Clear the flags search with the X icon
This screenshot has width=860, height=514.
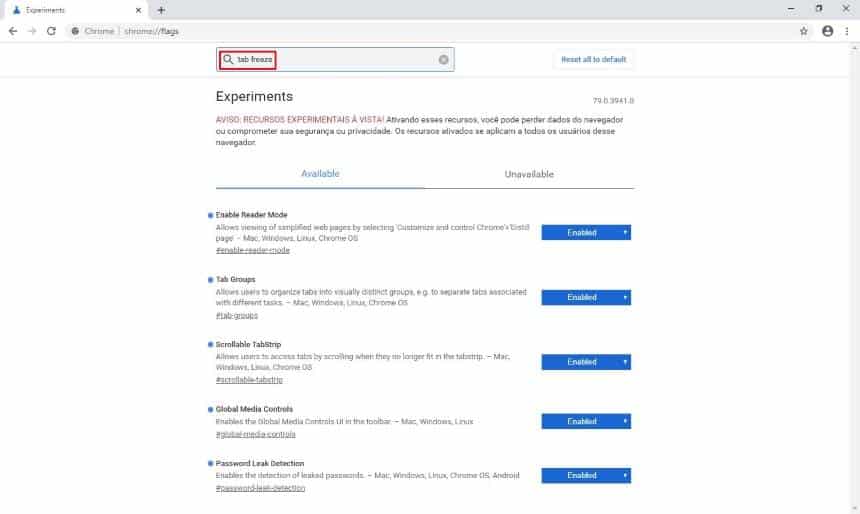(444, 59)
